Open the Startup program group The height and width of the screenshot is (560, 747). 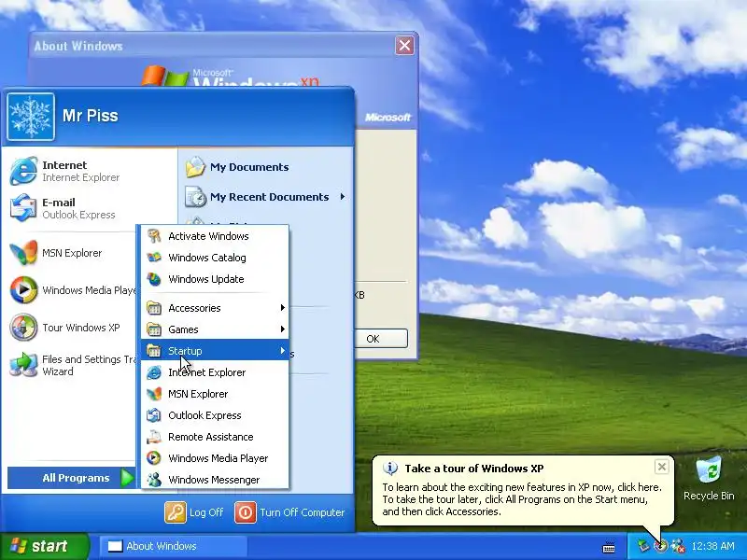(215, 351)
